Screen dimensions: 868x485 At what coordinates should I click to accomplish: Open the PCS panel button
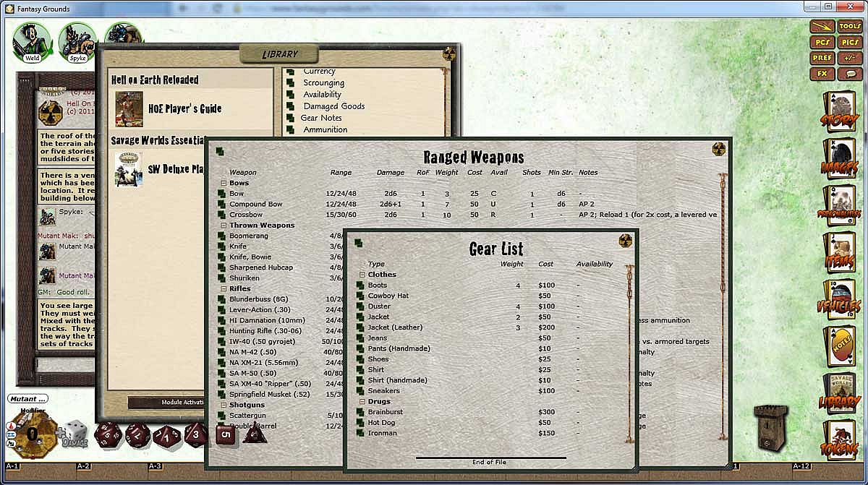(x=822, y=42)
